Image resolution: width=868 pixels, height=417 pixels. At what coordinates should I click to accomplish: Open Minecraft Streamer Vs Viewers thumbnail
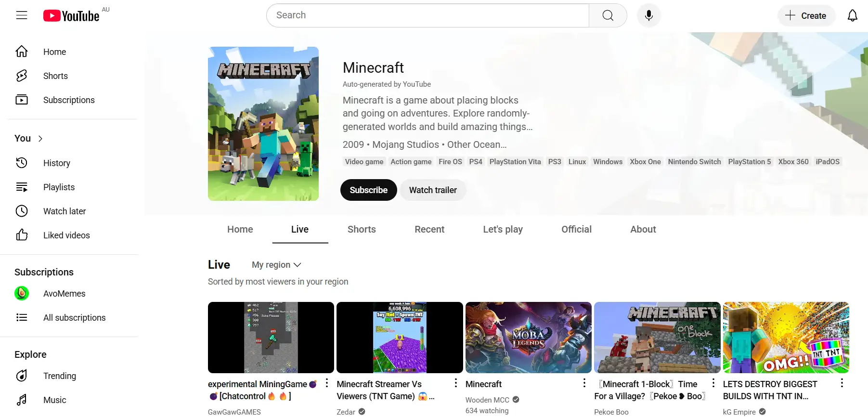coord(400,338)
